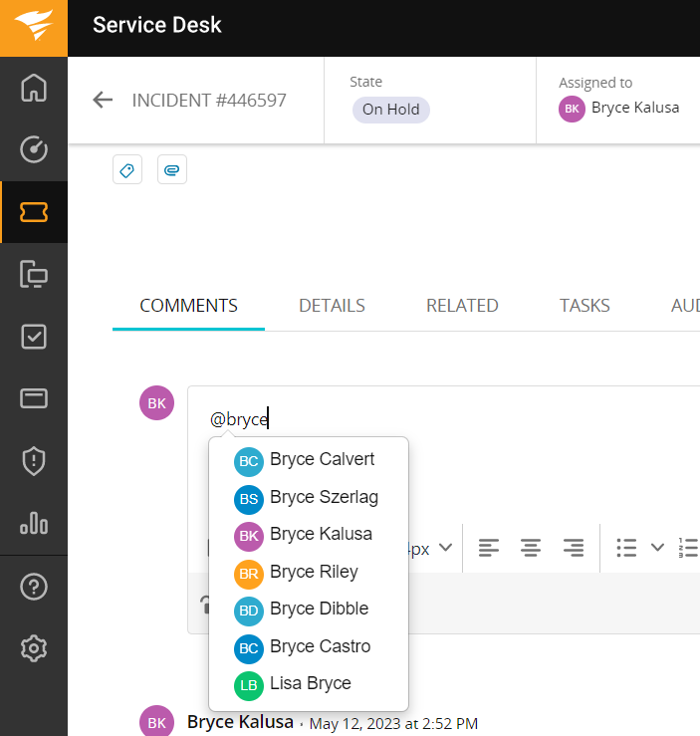Screen dimensions: 700x736
Task: Select Bryce Riley from mention list
Action: point(314,572)
